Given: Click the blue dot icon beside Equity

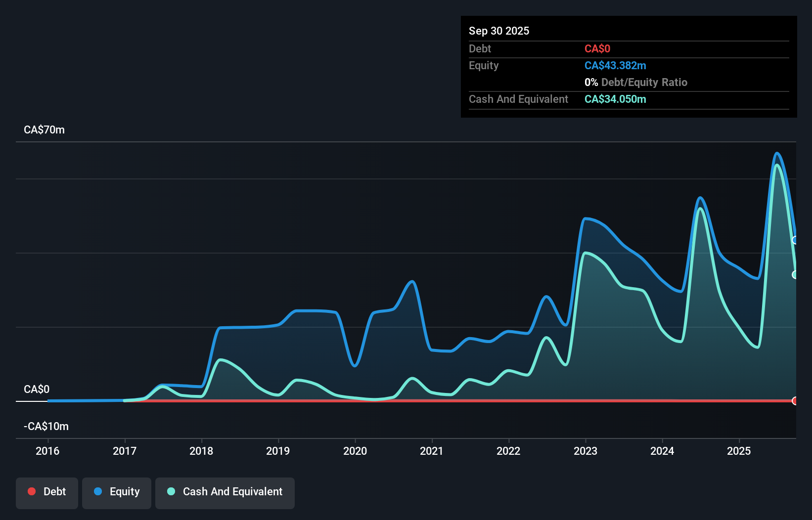Looking at the screenshot, I should coord(97,491).
